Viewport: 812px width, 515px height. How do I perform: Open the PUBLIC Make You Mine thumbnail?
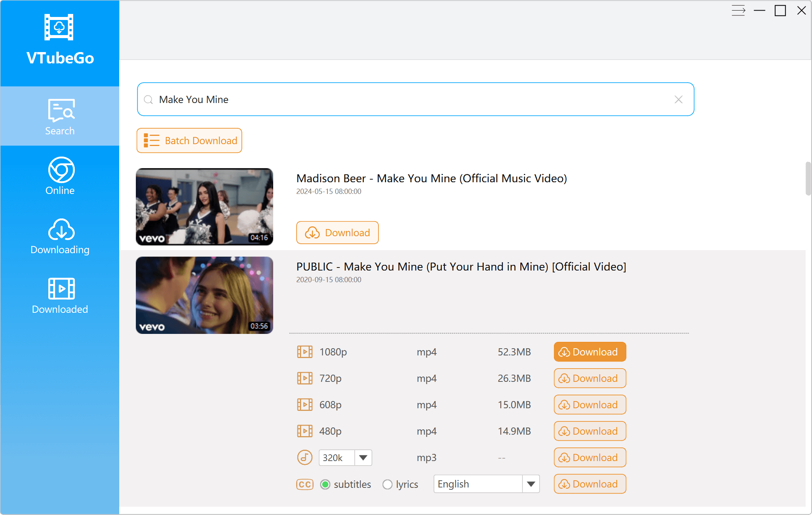coord(205,295)
